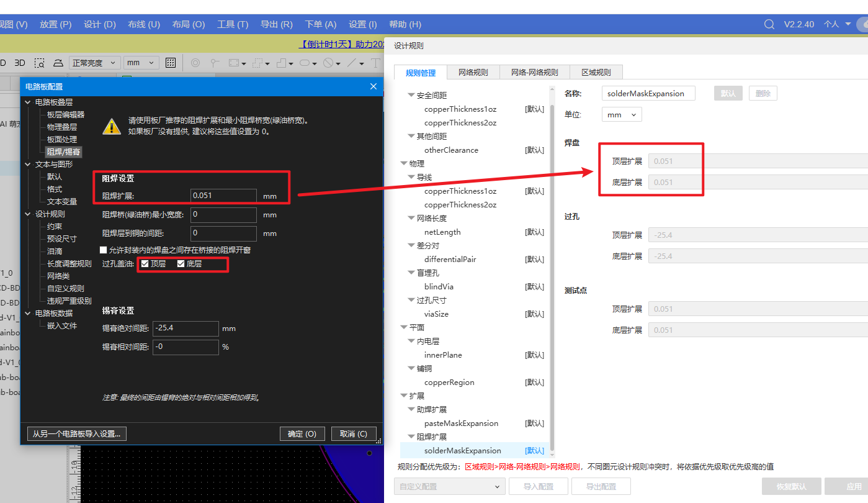Select pasteMaskExpansion in the rules tree
The image size is (868, 503).
pos(461,423)
